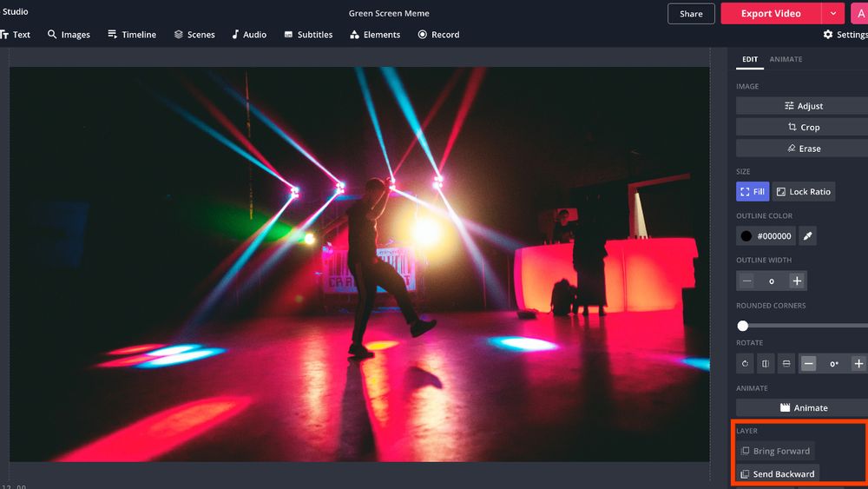Open the Audio panel
This screenshot has height=489, width=868.
248,35
